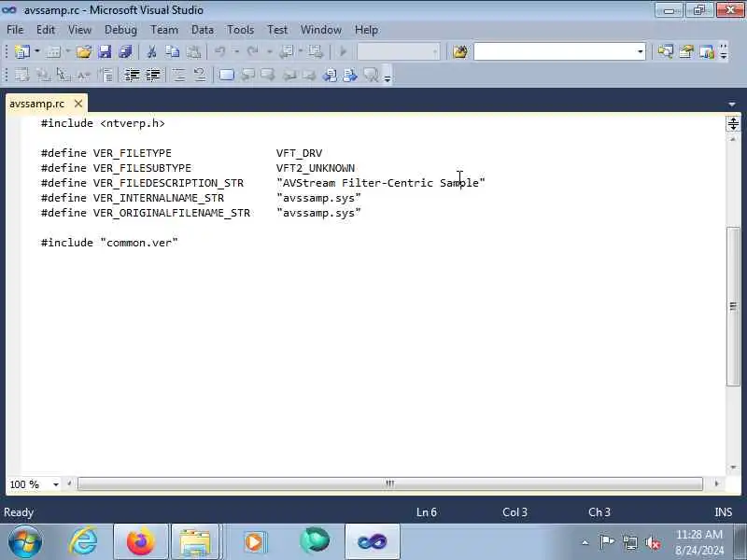Open Solution Explorer from toolbar icon
Viewport: 747px width, 560px height.
coord(665,51)
